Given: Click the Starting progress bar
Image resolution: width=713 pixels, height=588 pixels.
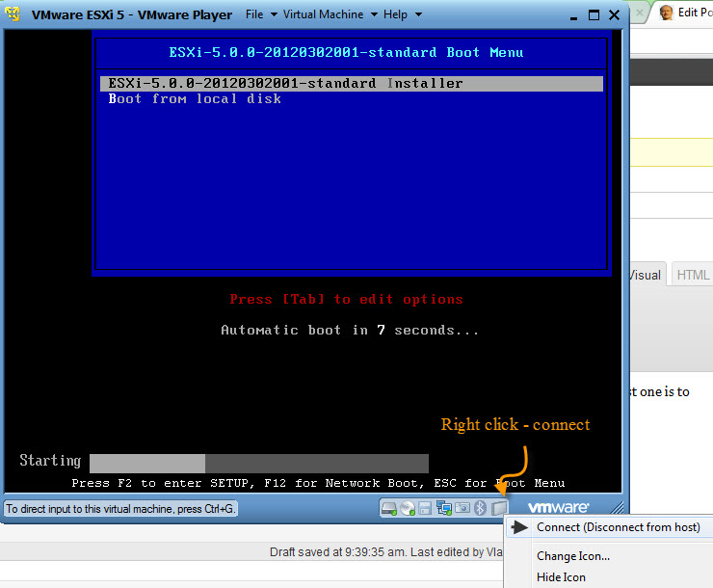Looking at the screenshot, I should coord(259,463).
